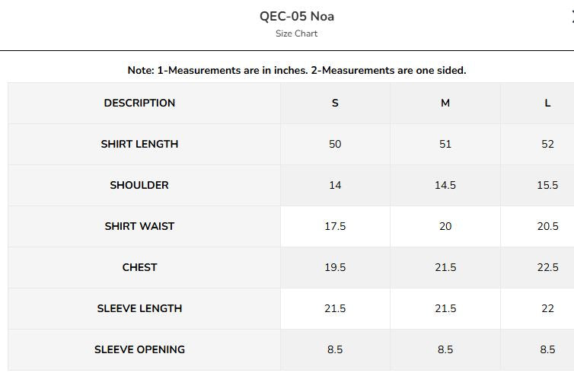Select the SLEEVE OPENING row label
The image size is (574, 392).
(139, 349)
